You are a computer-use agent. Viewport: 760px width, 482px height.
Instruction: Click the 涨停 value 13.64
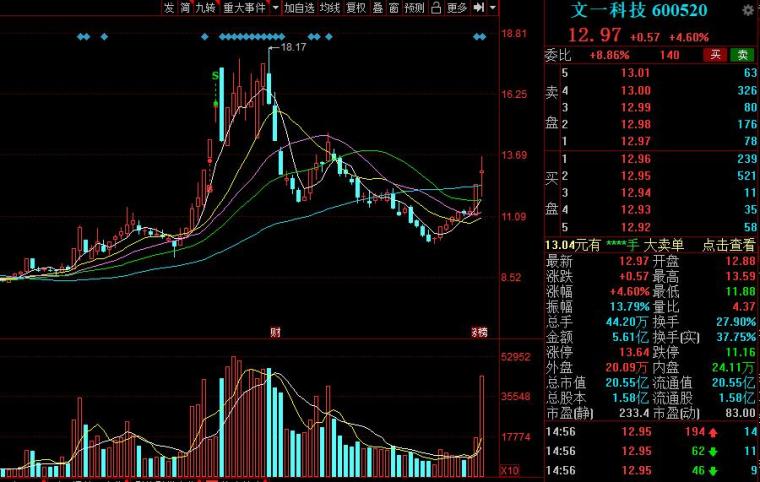point(634,352)
